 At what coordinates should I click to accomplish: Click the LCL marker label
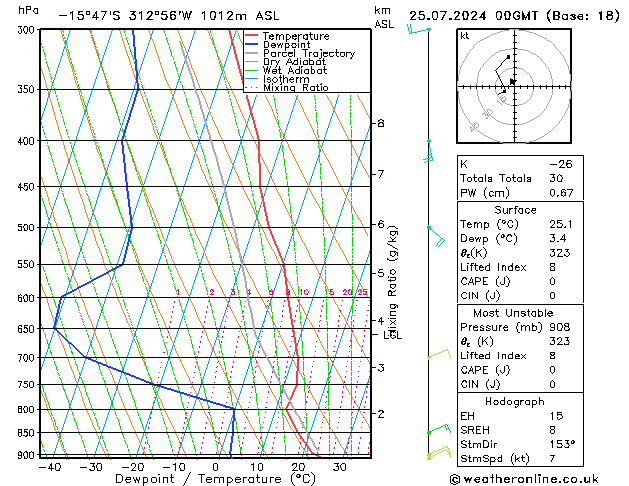(392, 335)
